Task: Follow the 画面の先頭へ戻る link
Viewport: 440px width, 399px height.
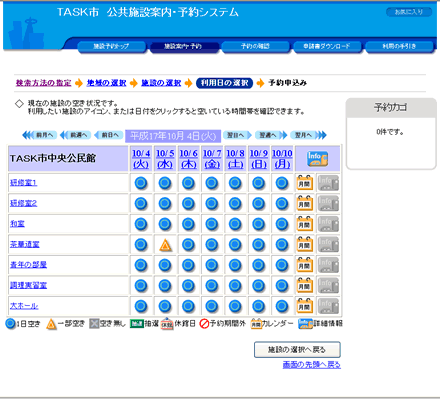Action: 312,365
